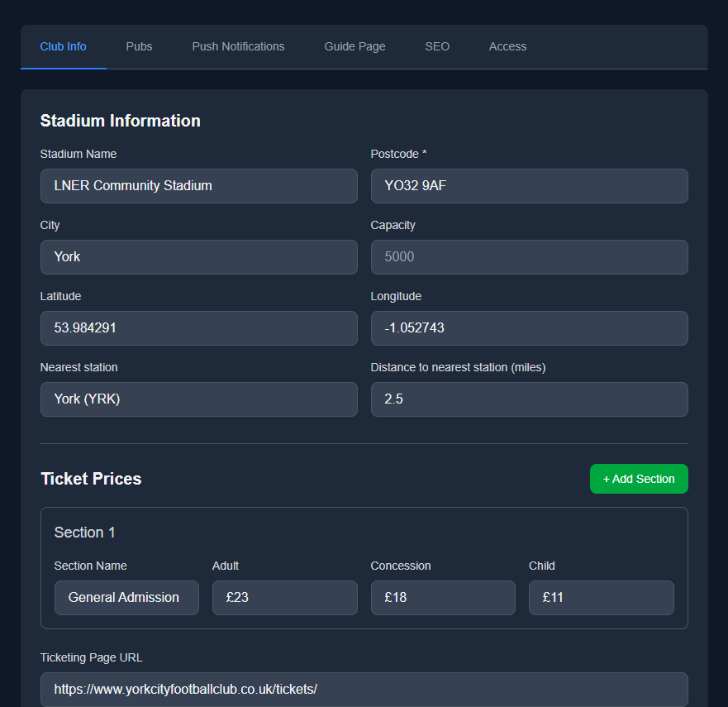Screen dimensions: 728x707
Task: Change the Adult price £23
Action: pos(284,597)
